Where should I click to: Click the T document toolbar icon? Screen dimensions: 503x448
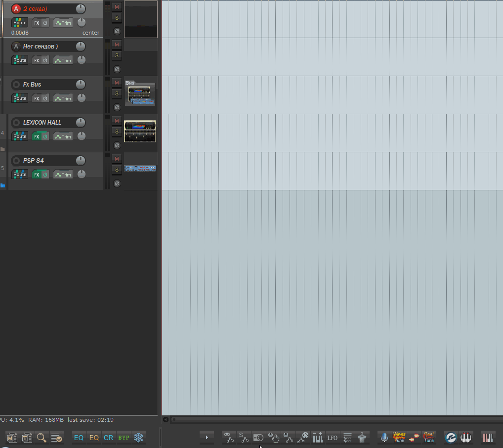pyautogui.click(x=27, y=438)
